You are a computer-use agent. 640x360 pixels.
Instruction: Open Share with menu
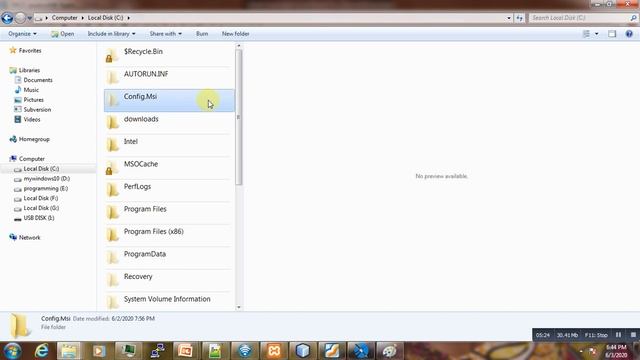165,34
